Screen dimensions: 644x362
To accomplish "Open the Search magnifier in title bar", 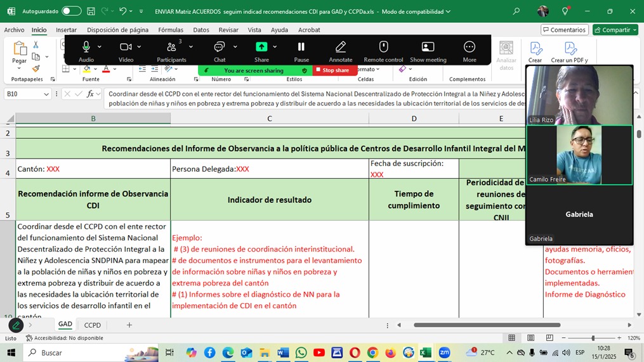I will point(516,11).
